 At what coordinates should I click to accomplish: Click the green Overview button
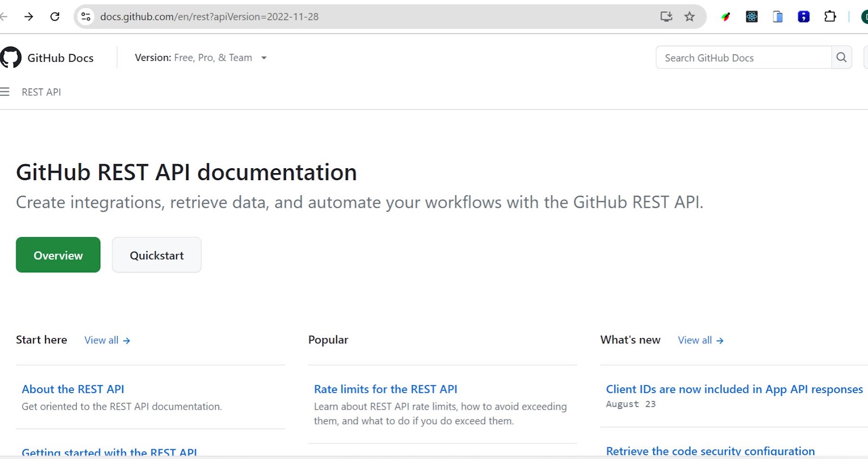pyautogui.click(x=58, y=255)
